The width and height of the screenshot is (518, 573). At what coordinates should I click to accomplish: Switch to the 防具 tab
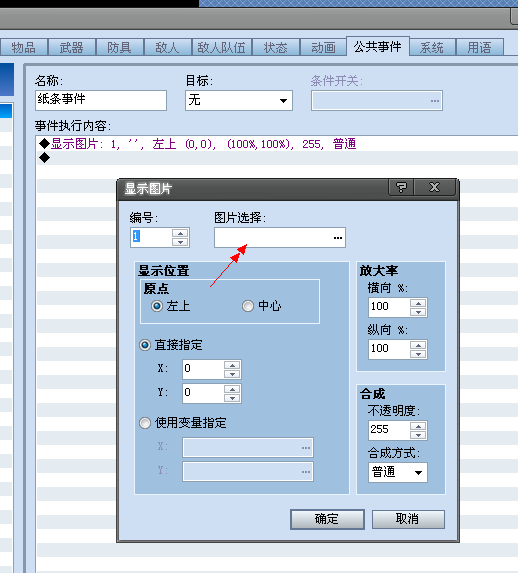(120, 48)
